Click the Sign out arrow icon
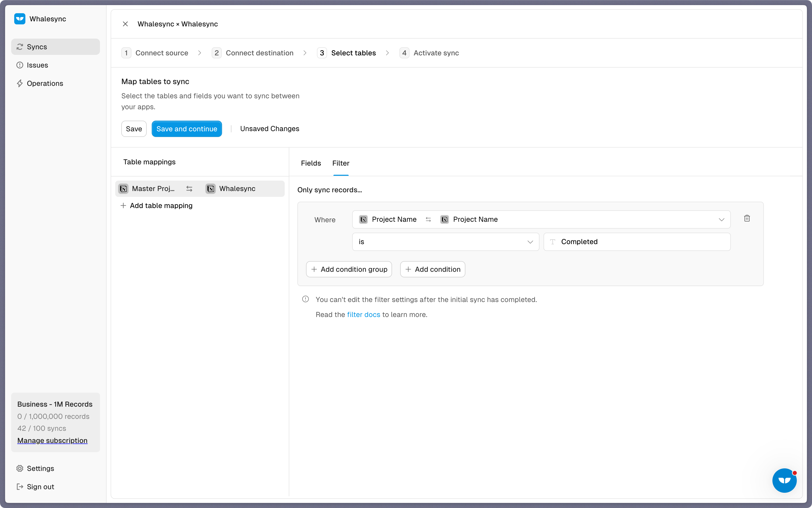Viewport: 812px width, 508px height. click(20, 487)
